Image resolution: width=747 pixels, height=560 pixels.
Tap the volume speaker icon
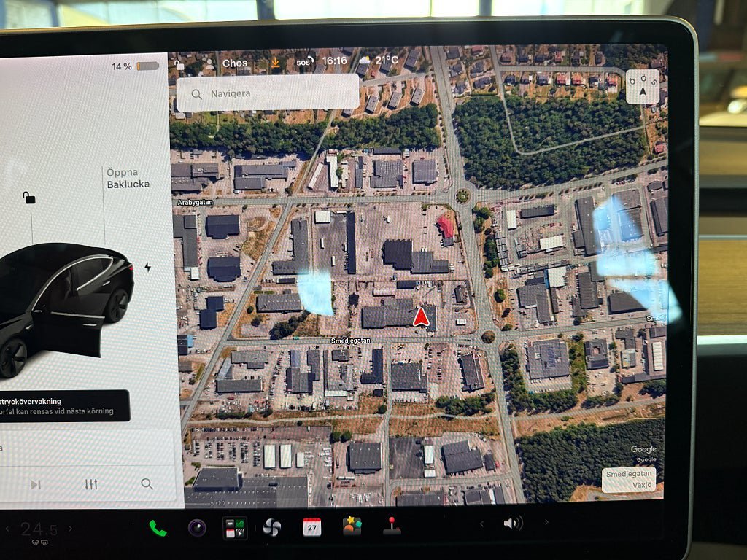point(513,524)
